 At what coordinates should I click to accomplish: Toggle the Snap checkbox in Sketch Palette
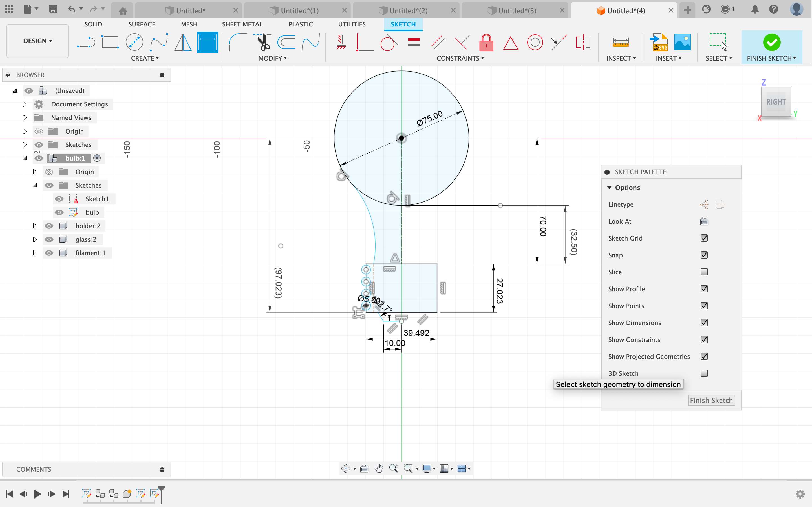tap(704, 255)
